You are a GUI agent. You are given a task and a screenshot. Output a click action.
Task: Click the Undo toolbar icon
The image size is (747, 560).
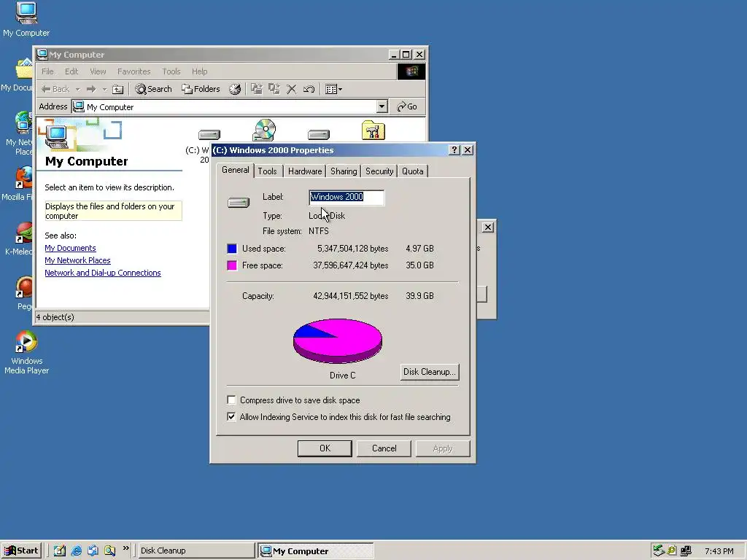309,89
